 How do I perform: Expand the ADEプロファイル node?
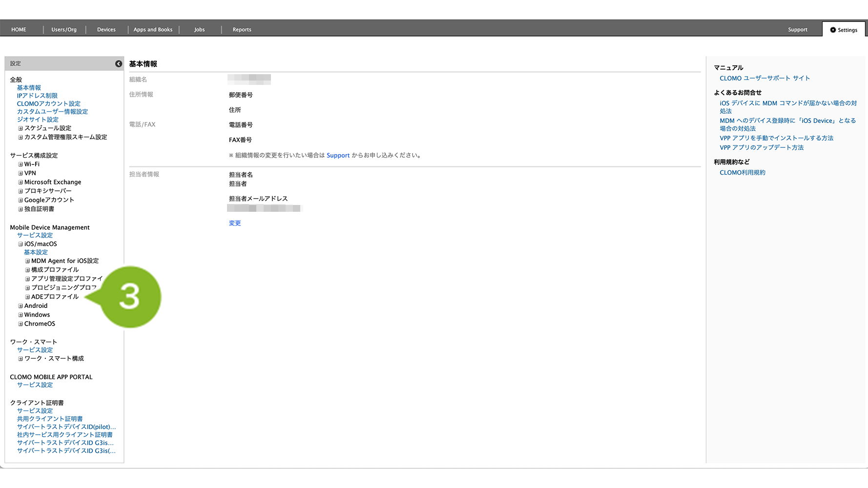27,297
